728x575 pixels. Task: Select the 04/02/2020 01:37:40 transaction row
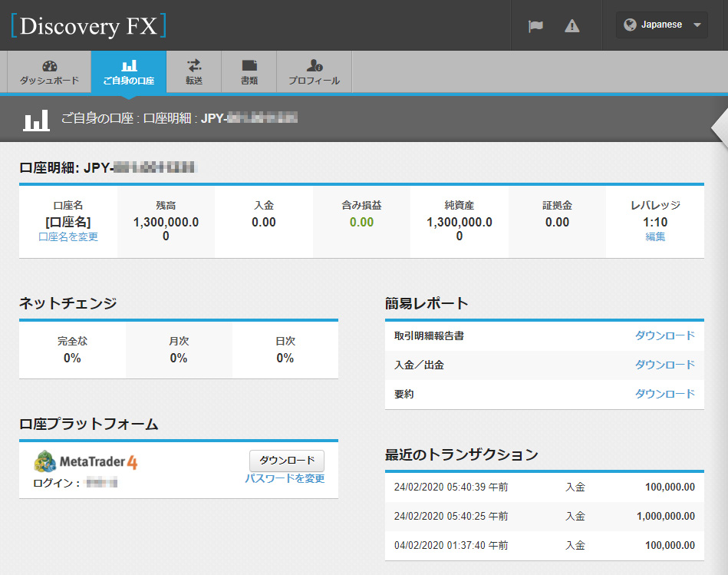(544, 546)
